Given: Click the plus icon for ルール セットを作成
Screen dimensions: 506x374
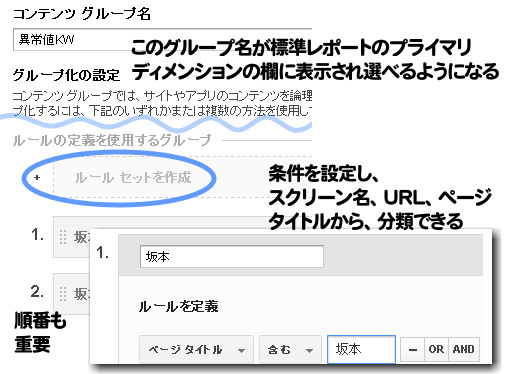Looking at the screenshot, I should (37, 178).
